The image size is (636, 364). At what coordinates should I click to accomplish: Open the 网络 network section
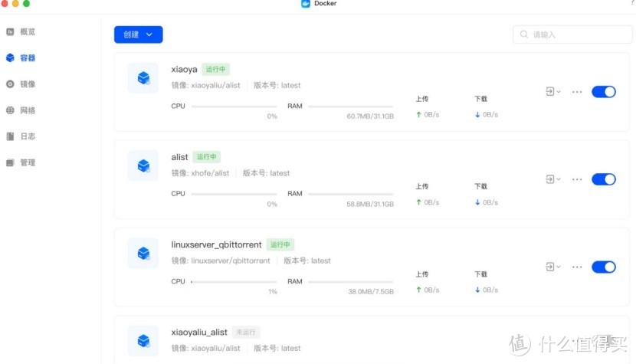point(21,110)
